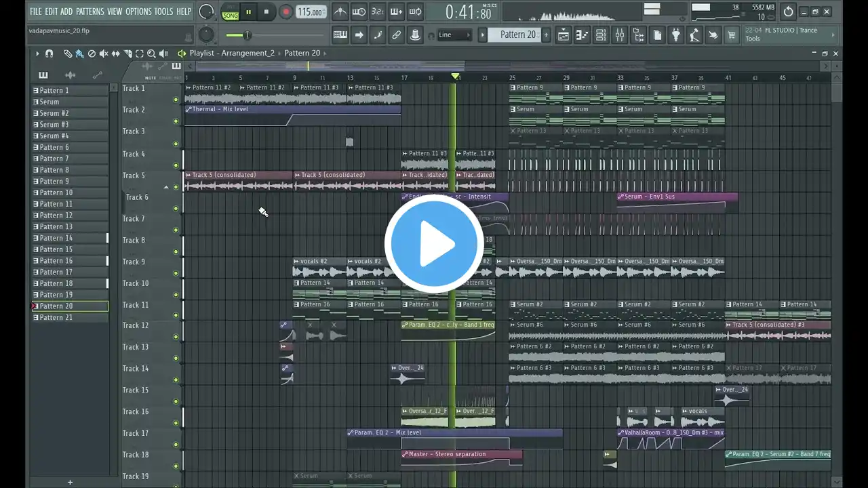Collapse the Track 5 group arrow
Image resolution: width=868 pixels, height=488 pixels.
[166, 187]
